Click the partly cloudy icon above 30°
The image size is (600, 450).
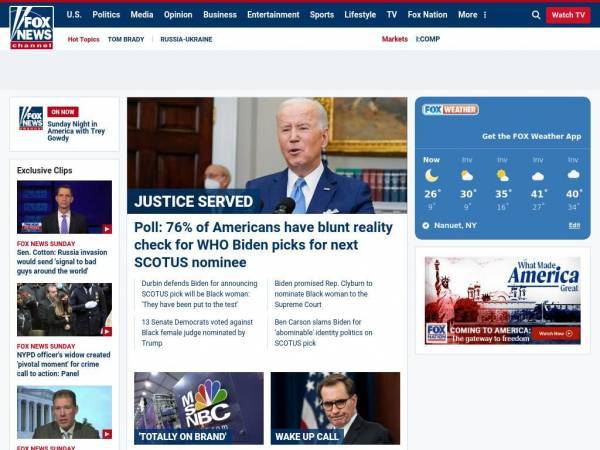467,176
